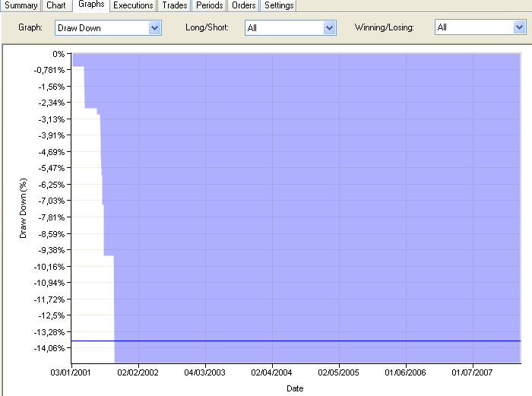The width and height of the screenshot is (532, 396).
Task: Expand the Graph type dropdown arrow
Action: point(154,28)
